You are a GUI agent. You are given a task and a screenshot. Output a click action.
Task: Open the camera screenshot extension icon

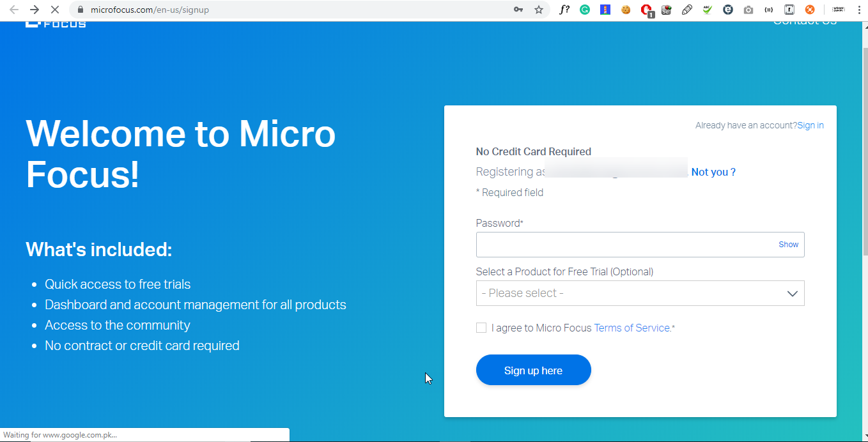(x=748, y=10)
